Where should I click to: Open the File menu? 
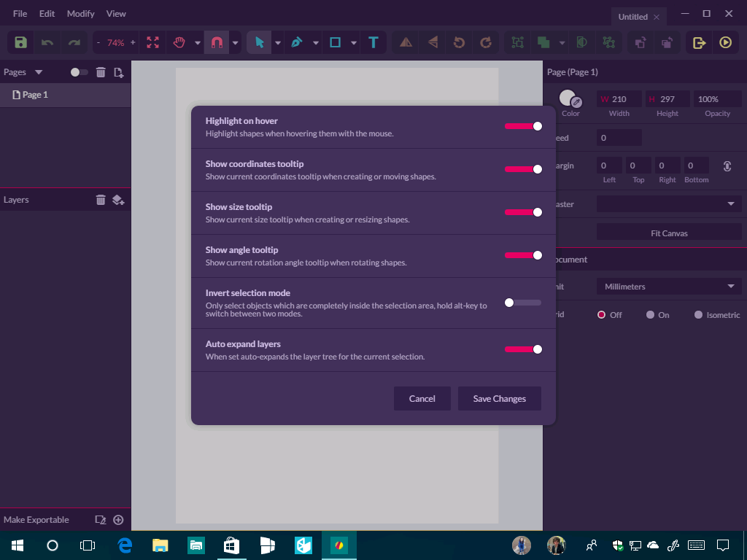(x=20, y=13)
